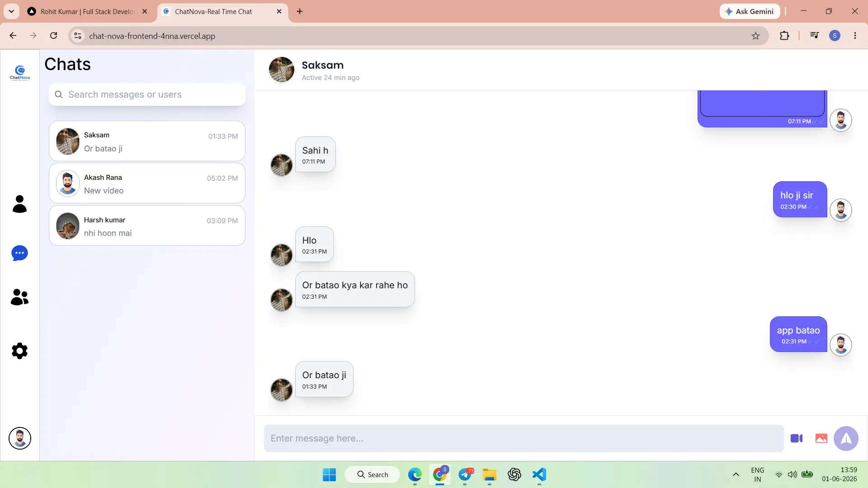Click 'nhi hoon mai' preview text
868x488 pixels.
point(108,233)
